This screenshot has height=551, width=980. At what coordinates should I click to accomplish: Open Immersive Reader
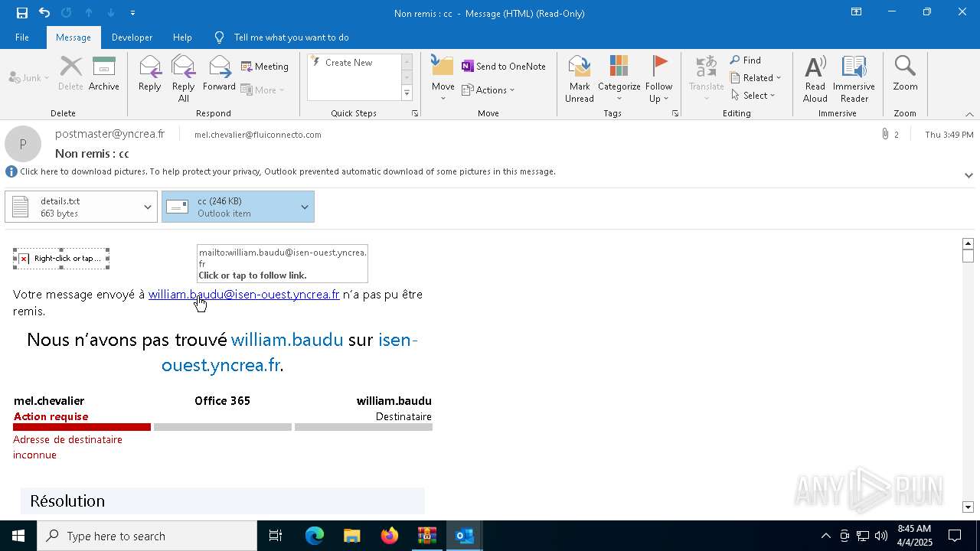854,79
